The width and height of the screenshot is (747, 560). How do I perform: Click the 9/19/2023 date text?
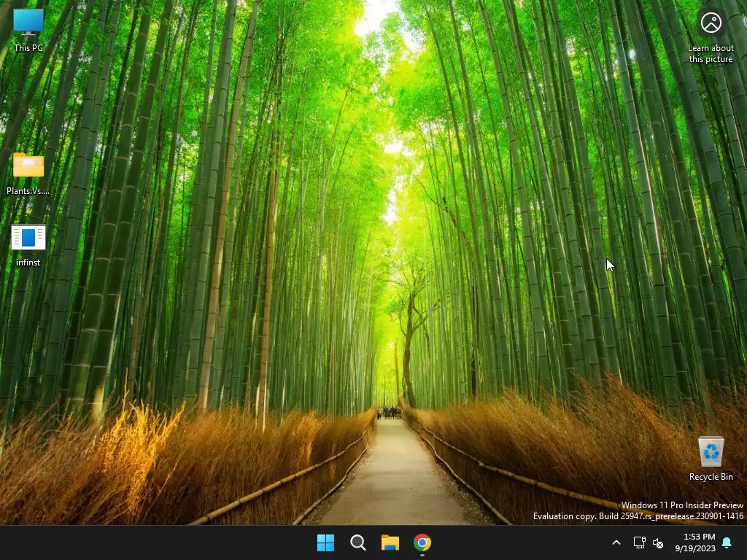[695, 548]
